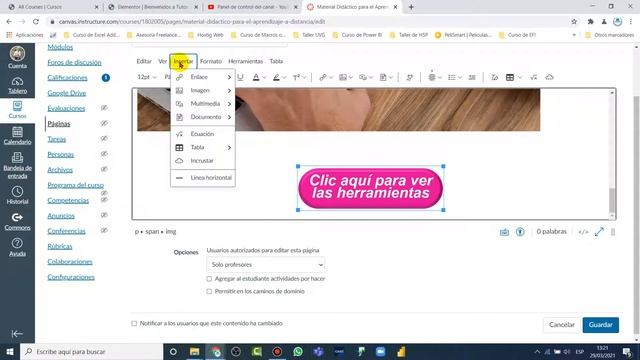Image resolution: width=640 pixels, height=360 pixels.
Task: Expand Enlace submenu
Action: (203, 77)
